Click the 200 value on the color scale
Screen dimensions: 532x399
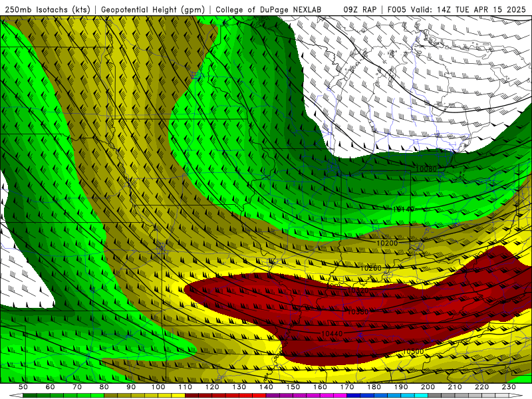tap(428, 387)
